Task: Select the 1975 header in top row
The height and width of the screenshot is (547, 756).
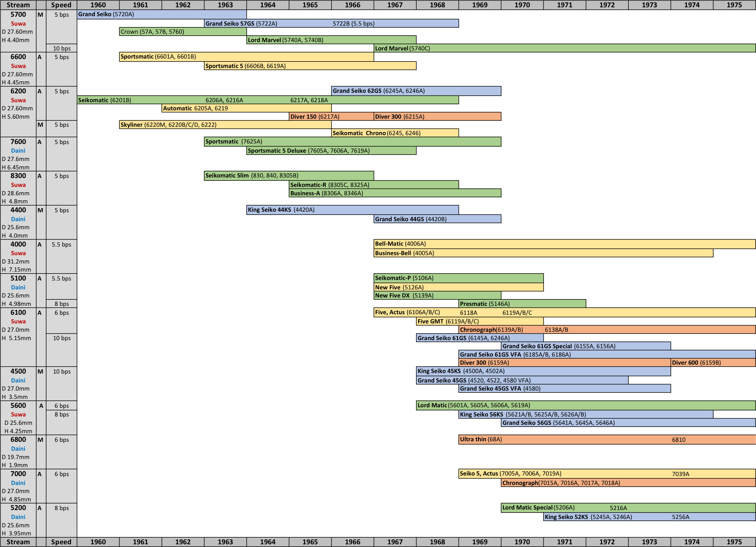Action: (734, 5)
